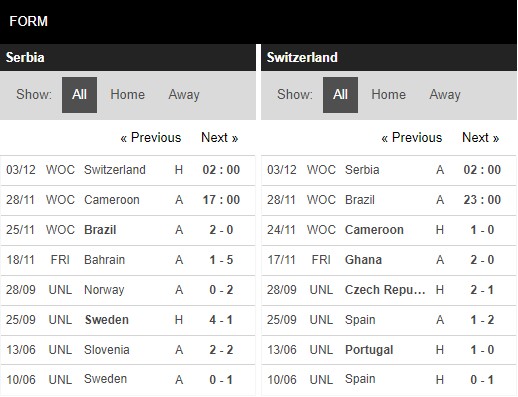
Task: Show Switzerland's Away matches only
Action: [x=445, y=95]
